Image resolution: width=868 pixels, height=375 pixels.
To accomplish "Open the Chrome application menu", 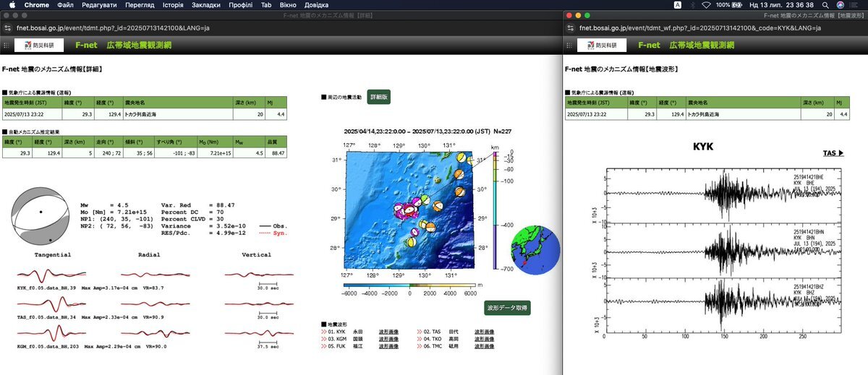I will [37, 5].
